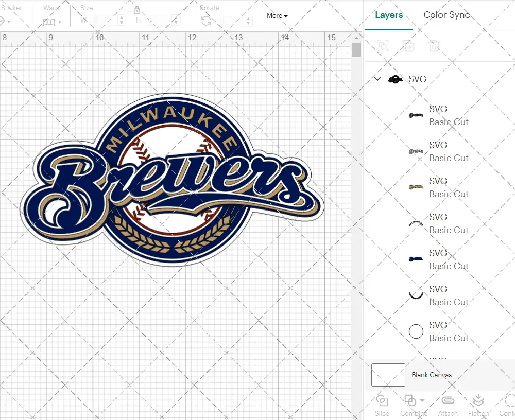Click the Rotate angle input field

pos(232,21)
